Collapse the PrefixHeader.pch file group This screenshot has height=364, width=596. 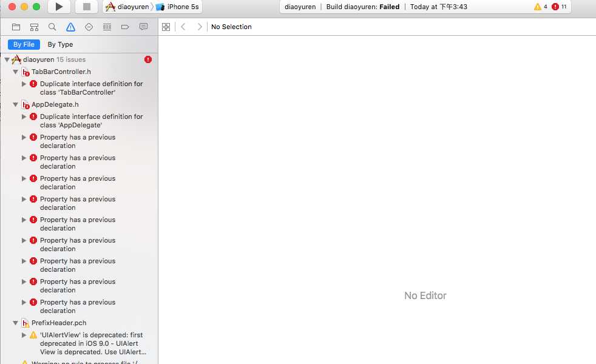tap(16, 323)
